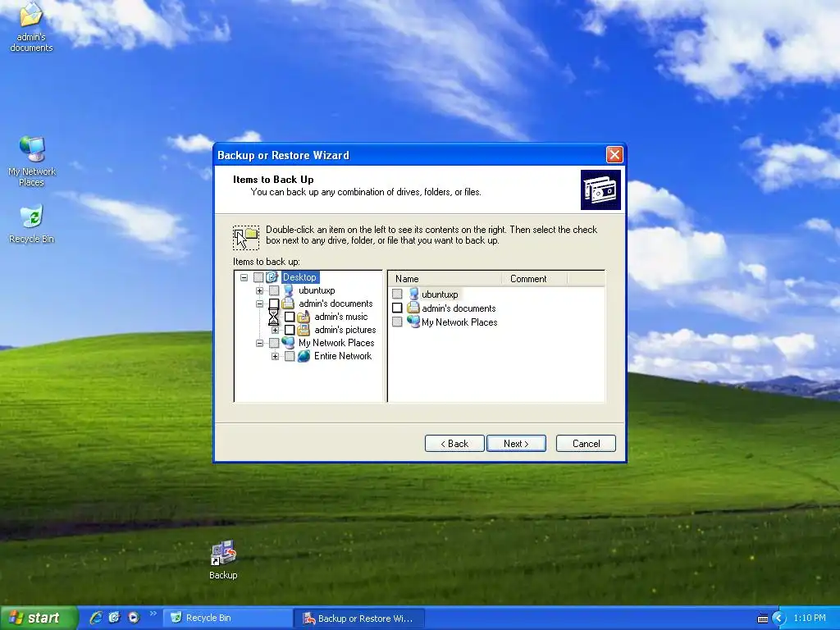This screenshot has width=840, height=630.
Task: Check the admin's music checkbox
Action: tap(290, 317)
